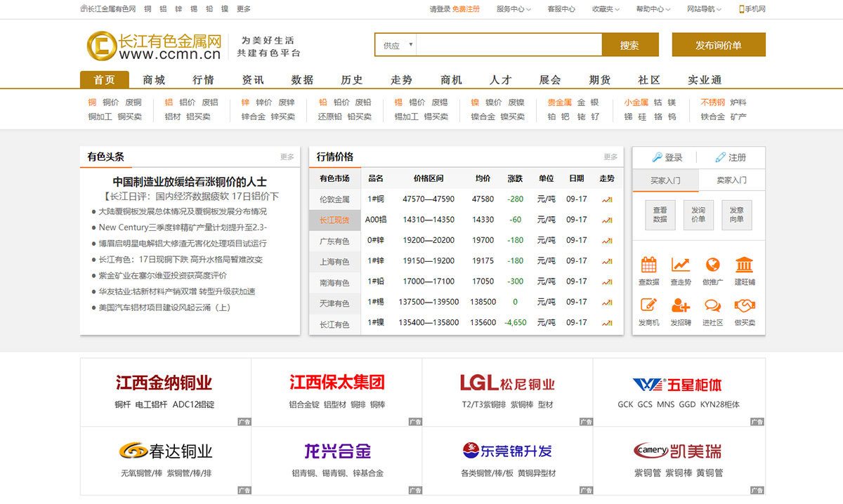This screenshot has width=843, height=504.
Task: Expand the 收藏夹 top menu
Action: (606, 9)
